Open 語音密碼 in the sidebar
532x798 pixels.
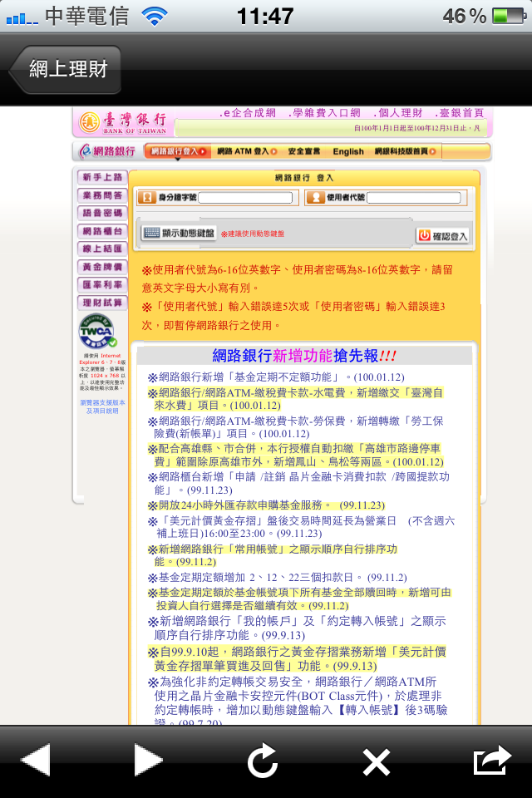pyautogui.click(x=102, y=213)
